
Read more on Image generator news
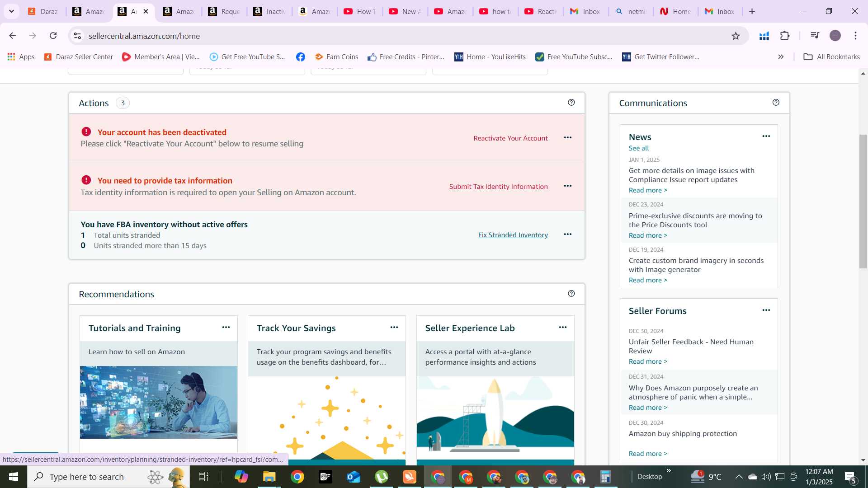pos(647,280)
